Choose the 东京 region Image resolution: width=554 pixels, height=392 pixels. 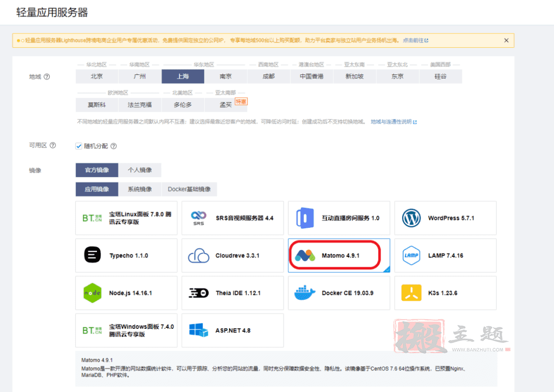coord(398,76)
